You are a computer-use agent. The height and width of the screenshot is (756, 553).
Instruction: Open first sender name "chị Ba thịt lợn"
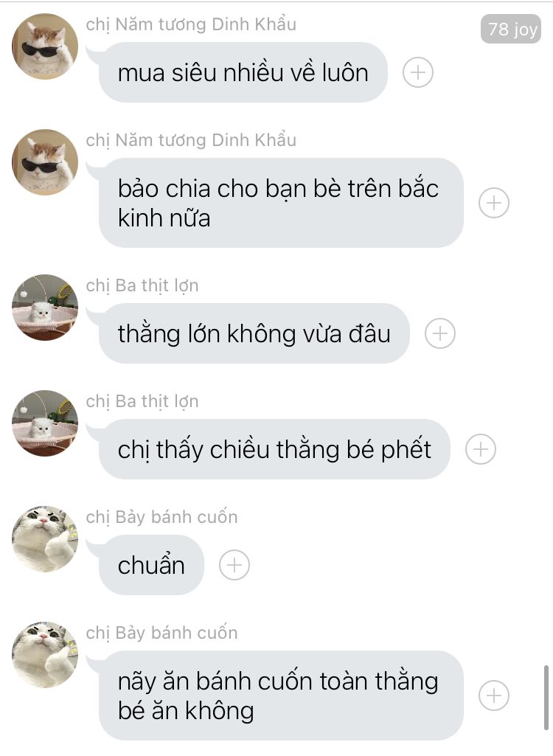coord(142,285)
